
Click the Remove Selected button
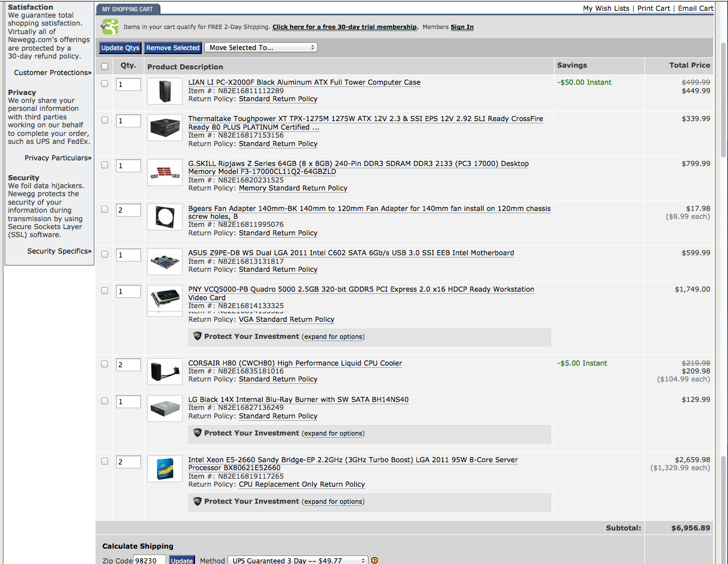tap(173, 48)
